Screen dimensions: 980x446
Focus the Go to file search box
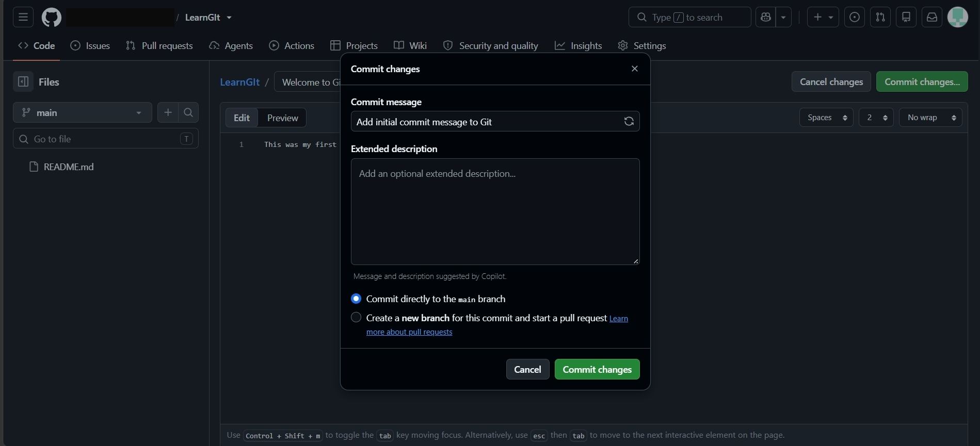[106, 139]
